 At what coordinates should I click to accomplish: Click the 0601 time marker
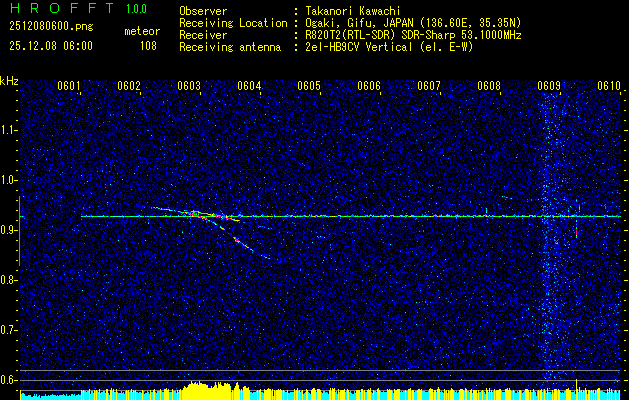[69, 86]
